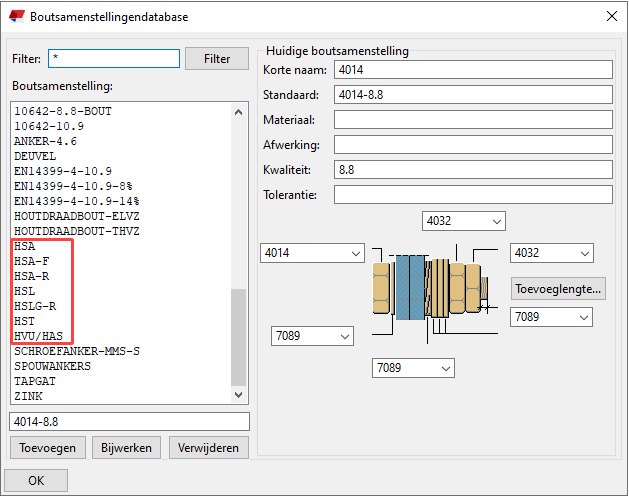629x497 pixels.
Task: Confirm with the OK button
Action: coord(36,481)
